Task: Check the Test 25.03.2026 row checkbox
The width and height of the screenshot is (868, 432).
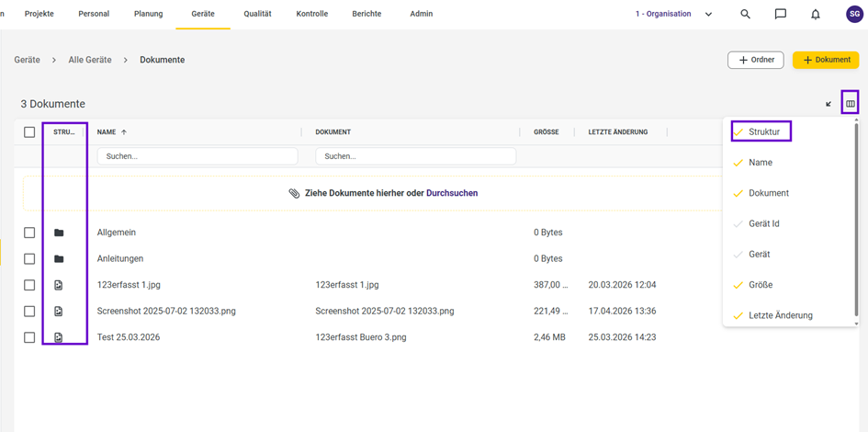Action: pos(29,337)
